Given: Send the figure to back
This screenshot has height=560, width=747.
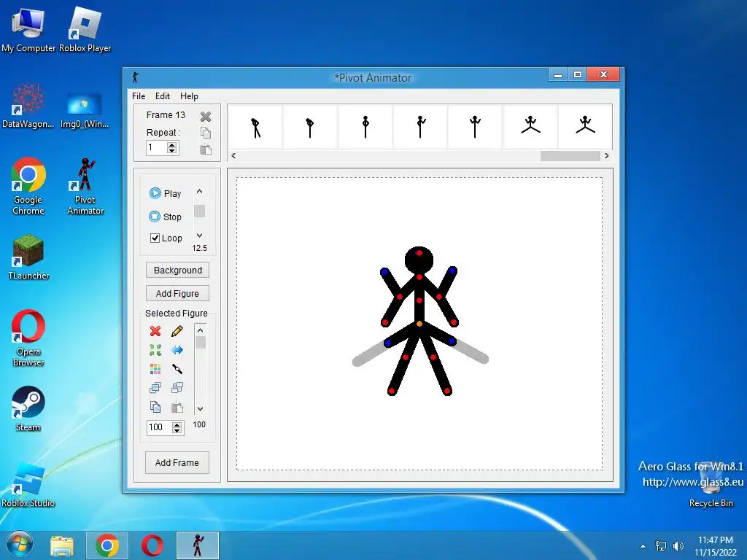Looking at the screenshot, I should (177, 388).
